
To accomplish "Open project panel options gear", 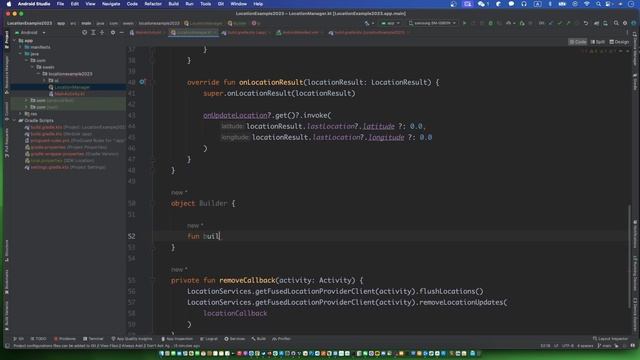I will tap(113, 33).
